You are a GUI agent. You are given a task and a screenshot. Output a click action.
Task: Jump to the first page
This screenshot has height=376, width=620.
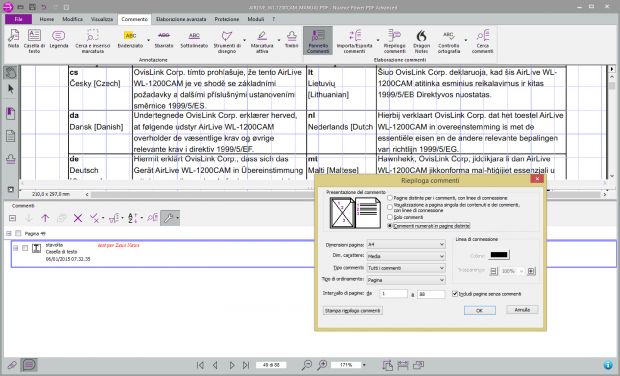(200, 365)
